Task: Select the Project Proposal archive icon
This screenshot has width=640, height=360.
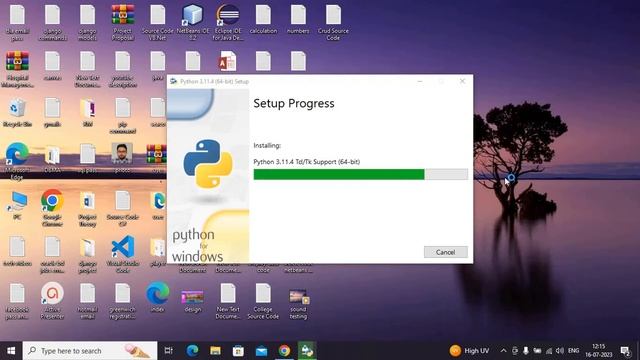Action: click(x=122, y=22)
